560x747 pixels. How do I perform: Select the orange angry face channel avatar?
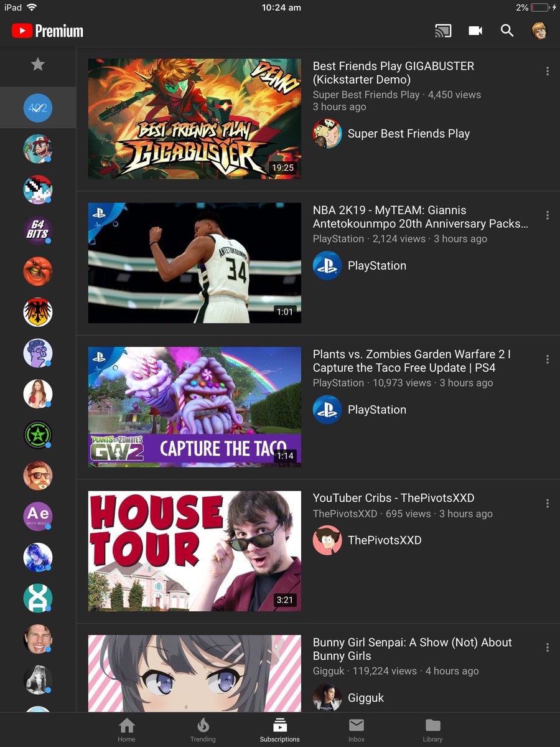pyautogui.click(x=38, y=271)
